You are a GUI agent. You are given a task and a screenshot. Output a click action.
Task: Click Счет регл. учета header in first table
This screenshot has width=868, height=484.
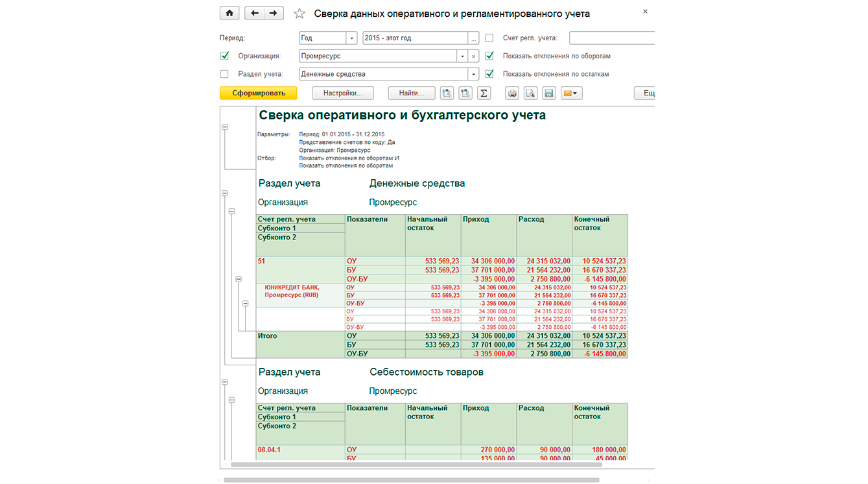[x=301, y=219]
